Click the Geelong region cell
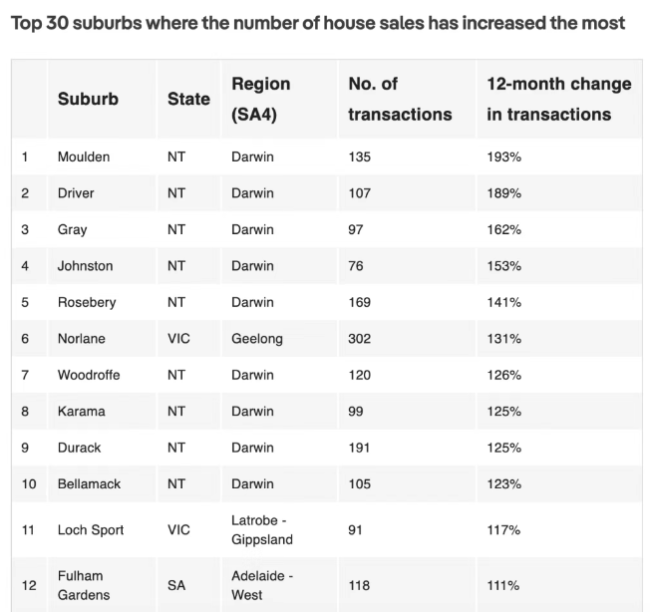The image size is (650, 614). tap(257, 339)
